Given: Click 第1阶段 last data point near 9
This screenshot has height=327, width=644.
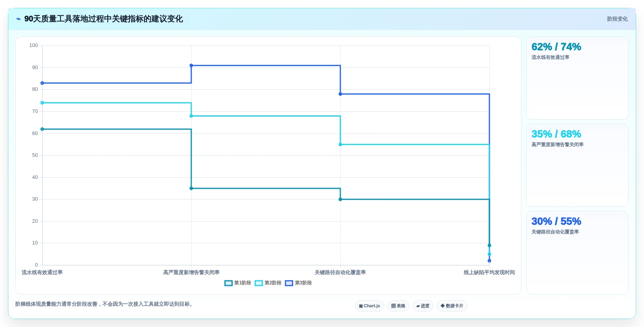Looking at the screenshot, I should click(x=489, y=245).
